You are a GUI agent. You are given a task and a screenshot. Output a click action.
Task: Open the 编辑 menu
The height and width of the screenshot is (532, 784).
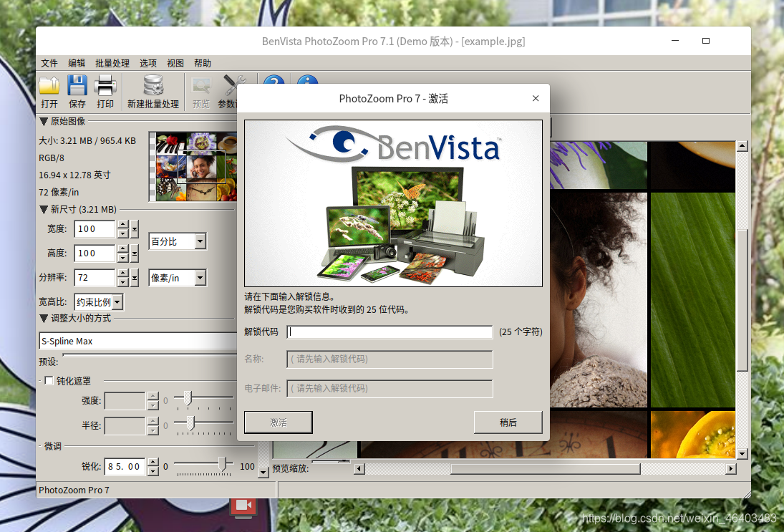point(77,63)
